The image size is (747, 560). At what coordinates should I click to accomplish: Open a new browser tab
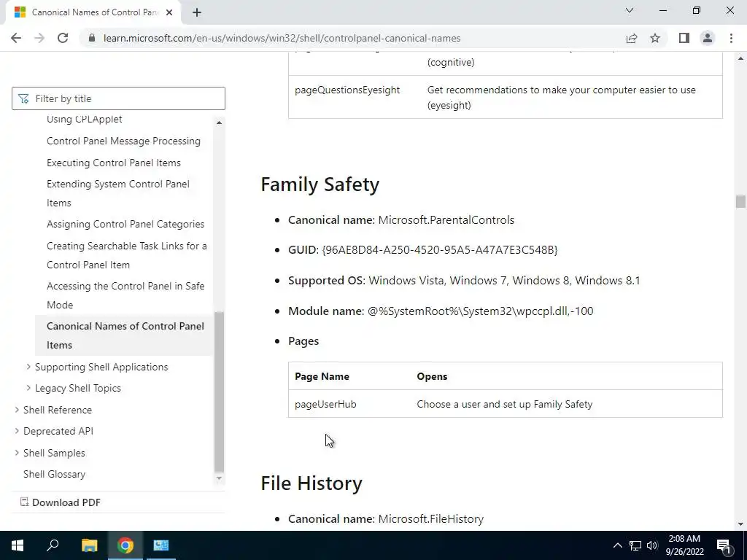(197, 12)
